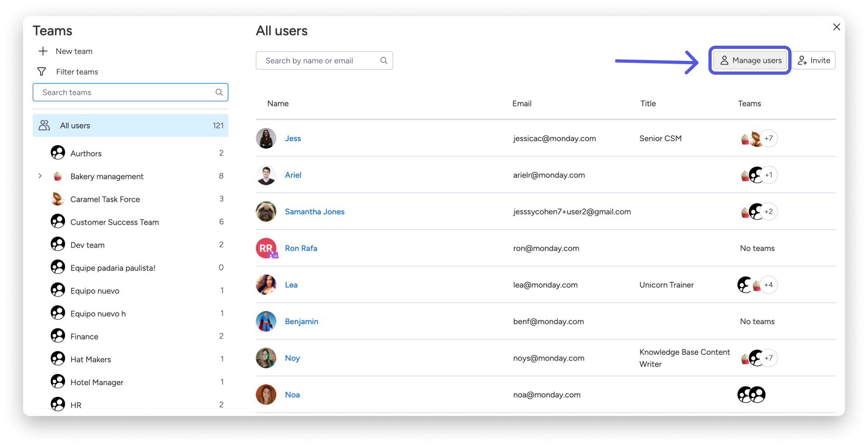This screenshot has height=446, width=868.
Task: Click the Caramel Task Force team icon
Action: click(x=58, y=199)
